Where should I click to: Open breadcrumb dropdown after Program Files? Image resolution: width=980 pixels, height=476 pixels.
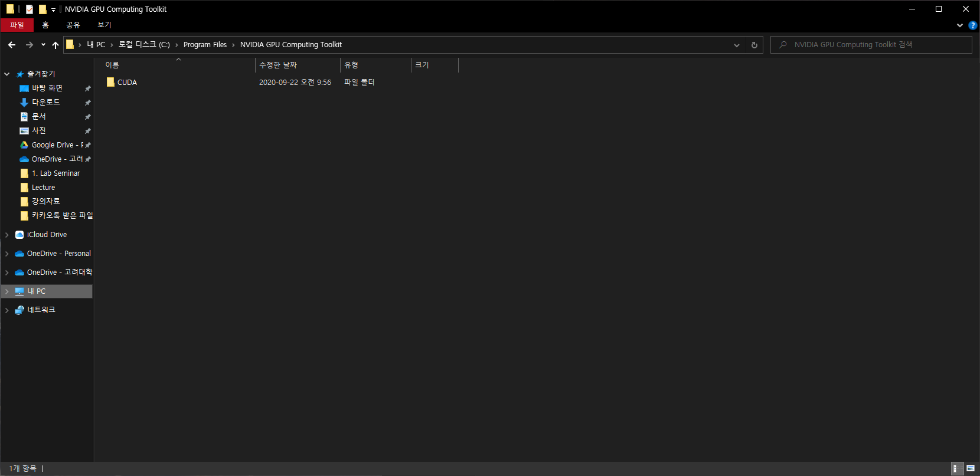(x=233, y=45)
